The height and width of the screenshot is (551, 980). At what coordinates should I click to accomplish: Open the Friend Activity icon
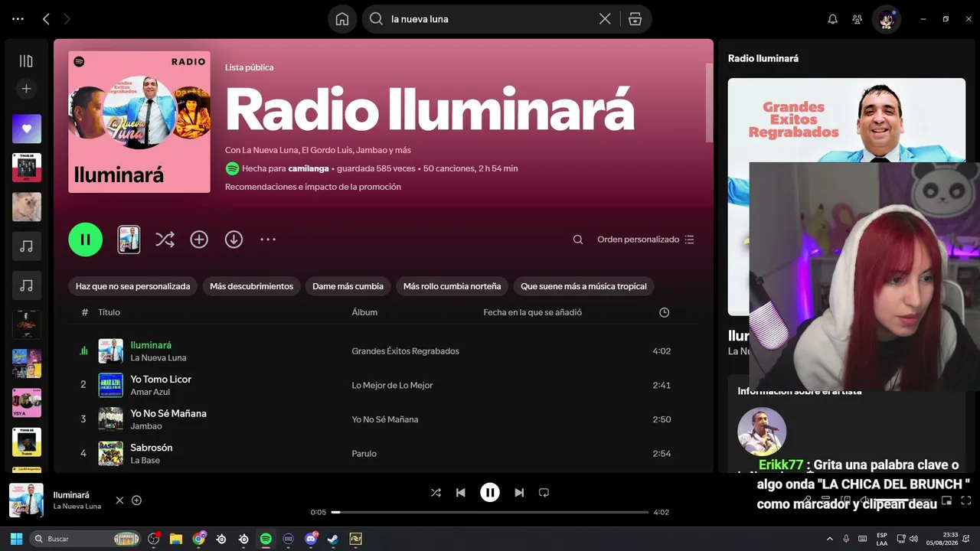[x=857, y=19]
